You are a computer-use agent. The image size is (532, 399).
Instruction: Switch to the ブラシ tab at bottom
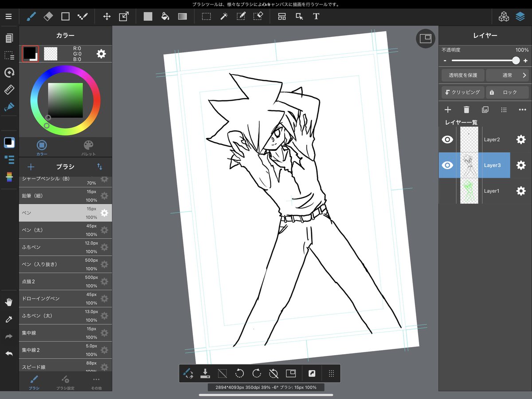(34, 382)
